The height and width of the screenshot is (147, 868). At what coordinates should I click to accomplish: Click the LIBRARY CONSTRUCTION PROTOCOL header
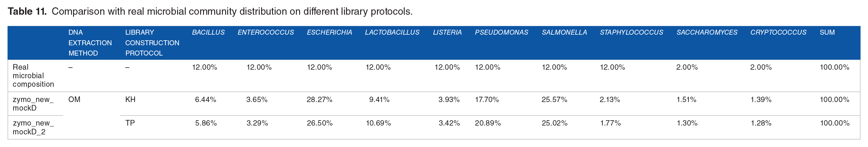click(152, 43)
